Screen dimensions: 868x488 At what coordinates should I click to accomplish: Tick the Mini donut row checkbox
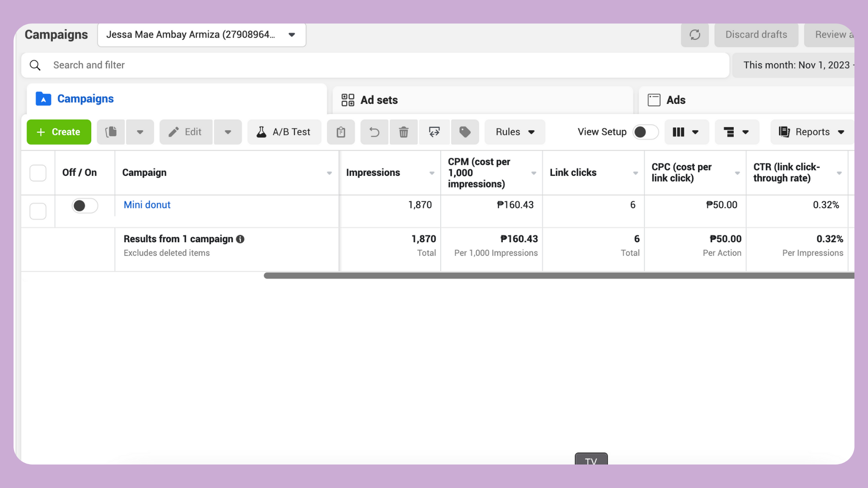click(38, 211)
